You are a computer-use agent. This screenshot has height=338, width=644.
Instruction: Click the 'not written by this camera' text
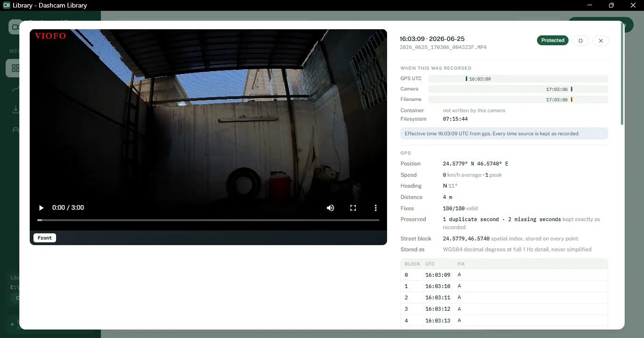[474, 110]
